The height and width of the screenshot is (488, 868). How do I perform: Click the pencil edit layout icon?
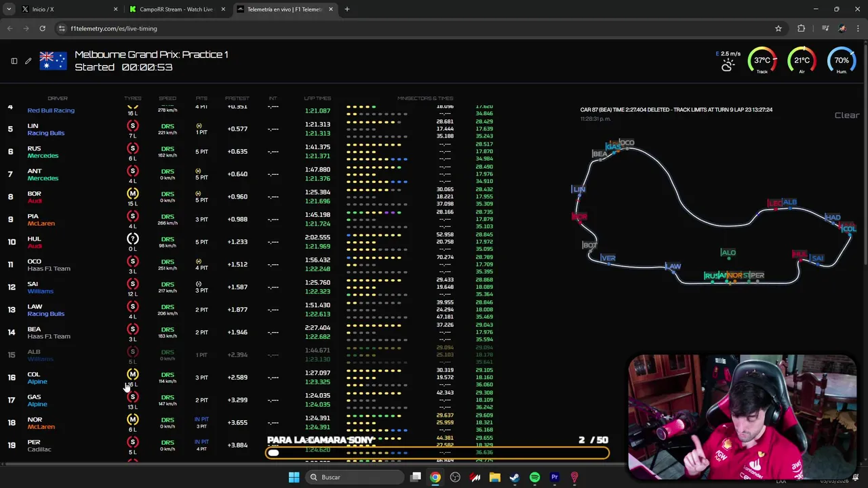coord(28,61)
